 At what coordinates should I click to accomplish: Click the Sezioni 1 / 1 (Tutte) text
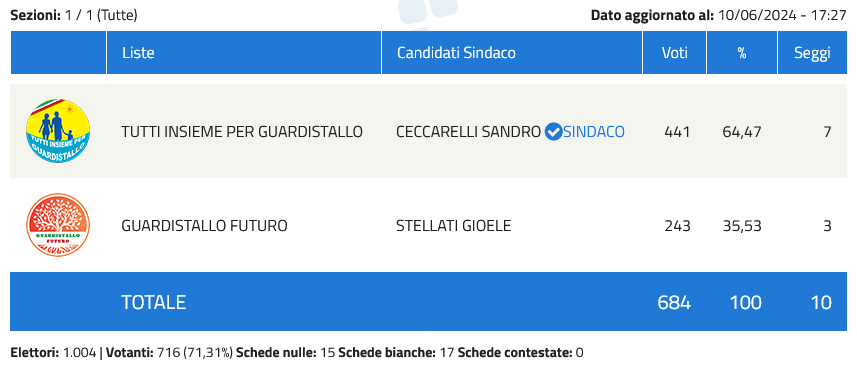74,15
